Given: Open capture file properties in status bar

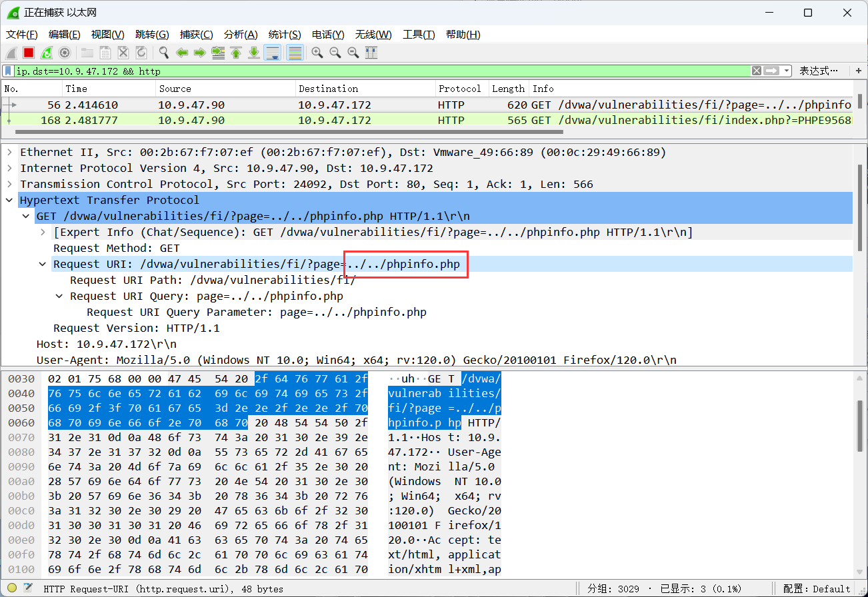Looking at the screenshot, I should 28,588.
